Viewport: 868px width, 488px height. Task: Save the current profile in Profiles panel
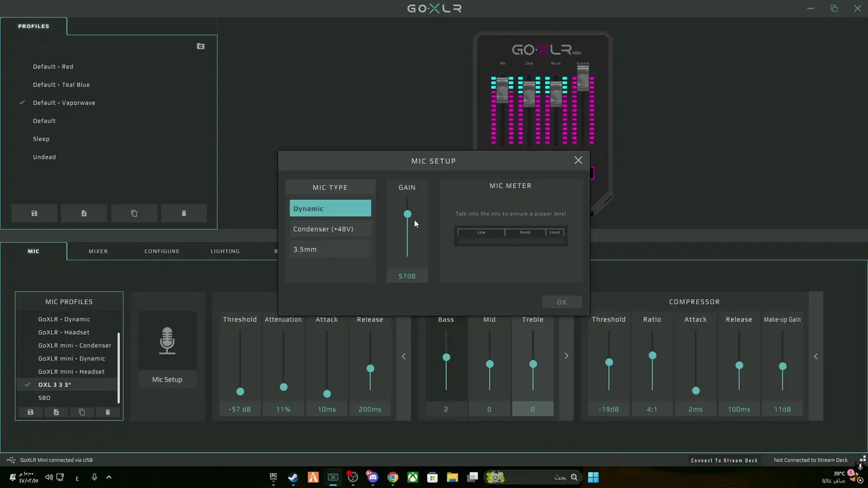34,213
